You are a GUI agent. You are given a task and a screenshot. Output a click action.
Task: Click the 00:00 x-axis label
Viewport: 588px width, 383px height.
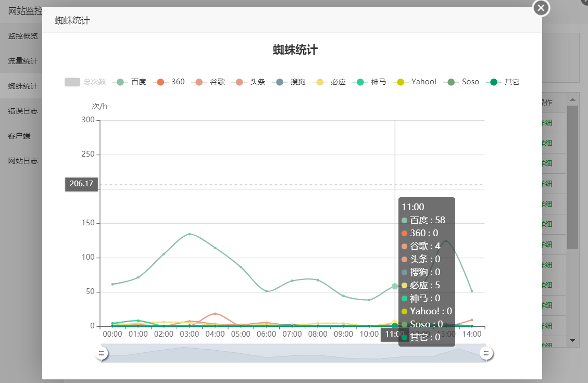[112, 334]
